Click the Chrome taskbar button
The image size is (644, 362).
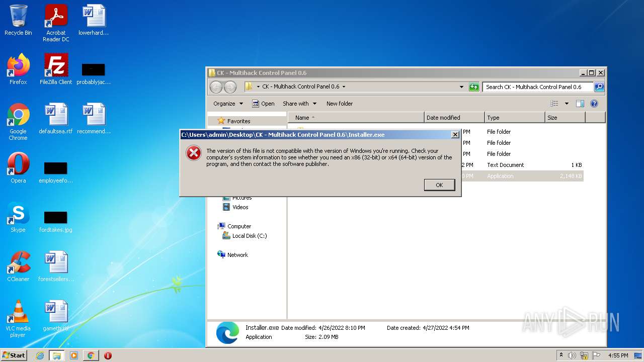click(x=91, y=355)
